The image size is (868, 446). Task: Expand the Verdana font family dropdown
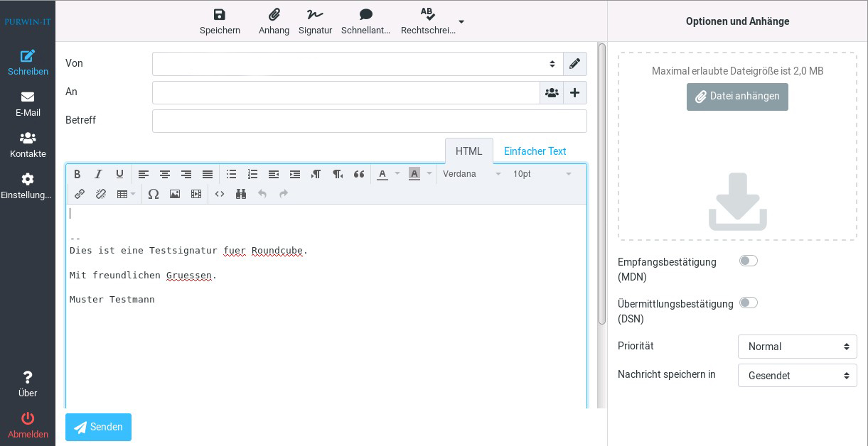tap(471, 174)
